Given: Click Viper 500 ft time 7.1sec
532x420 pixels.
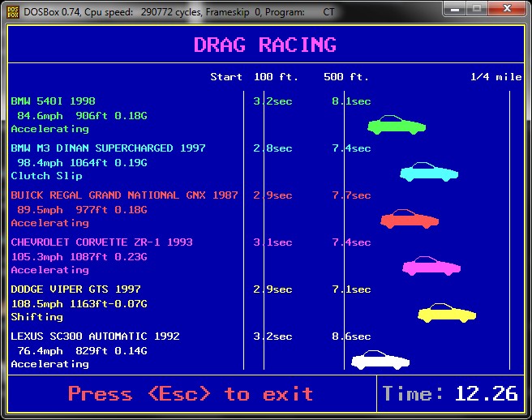Looking at the screenshot, I should tap(351, 289).
